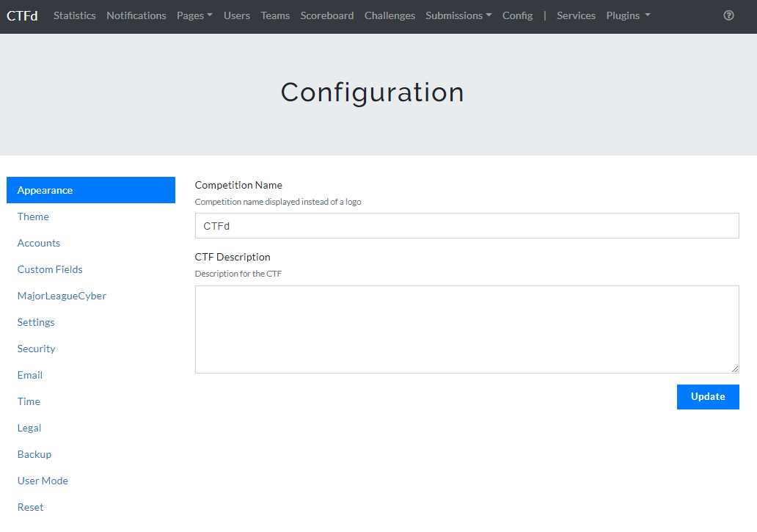Screen dimensions: 757x532
Task: Click the Update button
Action: [x=708, y=396]
